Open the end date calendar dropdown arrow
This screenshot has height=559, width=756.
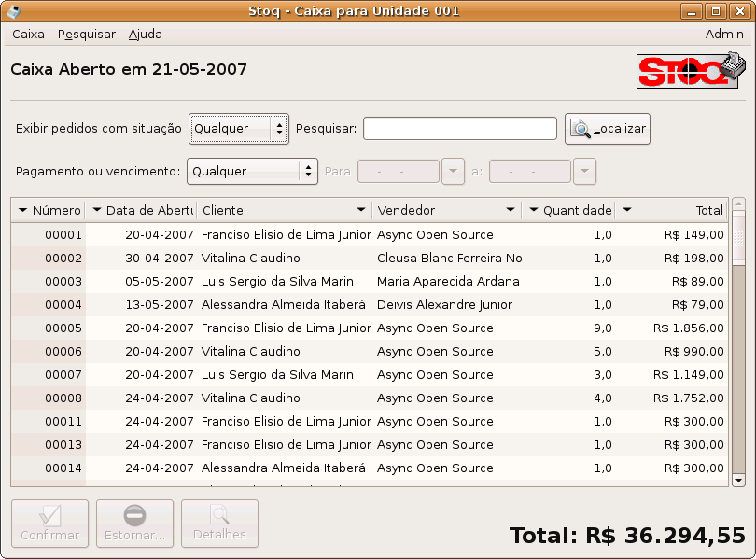click(x=584, y=172)
